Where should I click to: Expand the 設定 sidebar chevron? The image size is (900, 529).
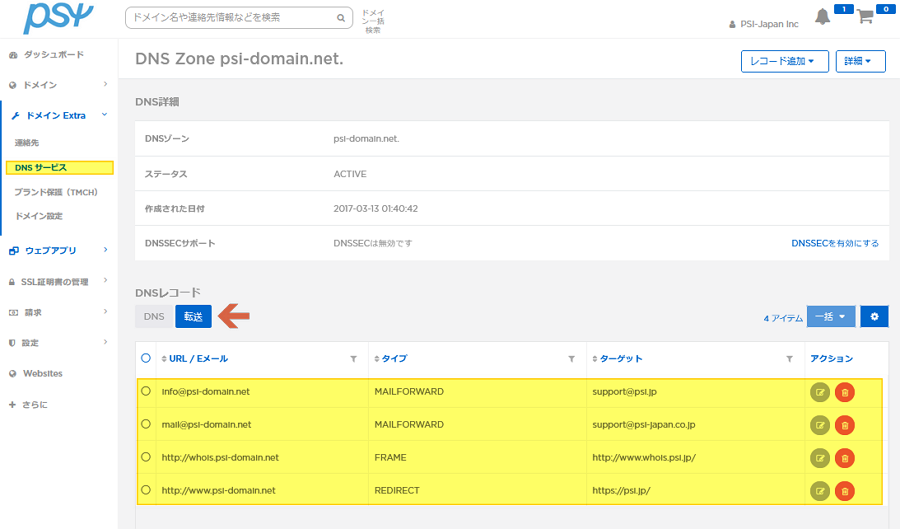coord(106,342)
